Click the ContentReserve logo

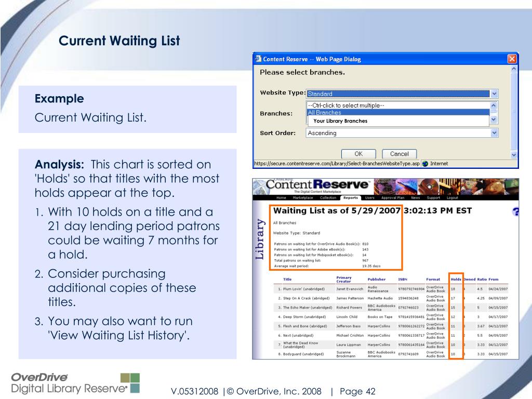point(317,184)
